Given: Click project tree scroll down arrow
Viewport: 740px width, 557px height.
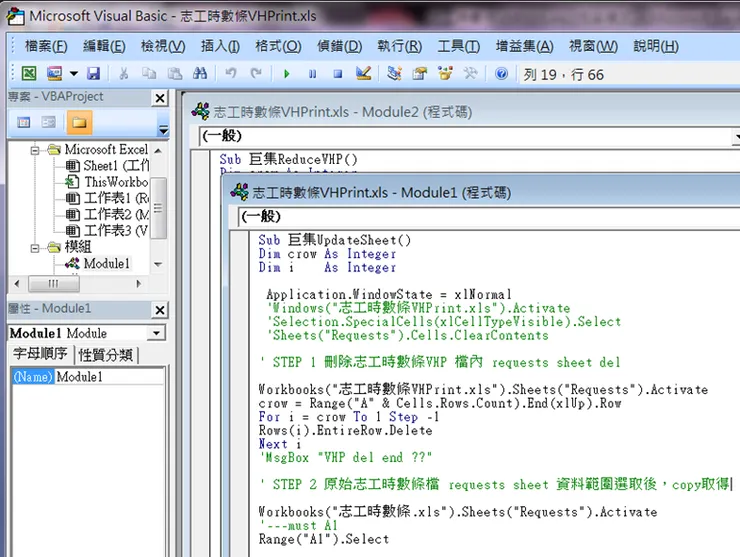Looking at the screenshot, I should [x=159, y=264].
